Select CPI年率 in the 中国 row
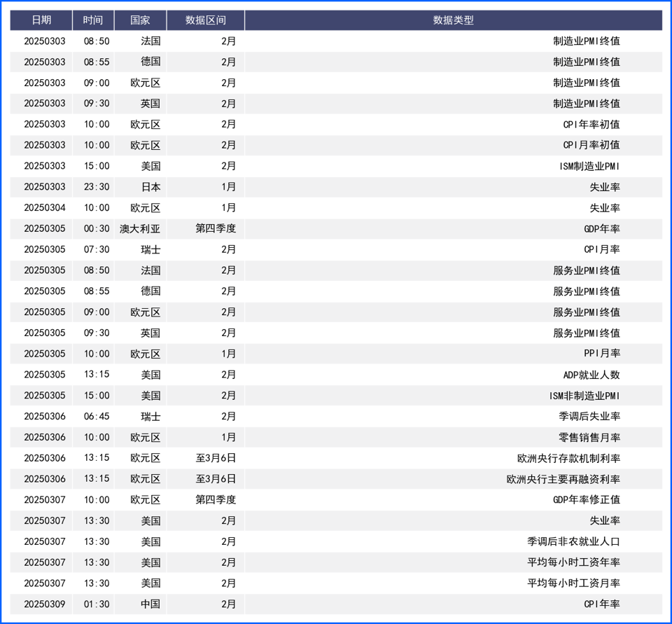Screen dimensions: 672x624 pyautogui.click(x=602, y=604)
